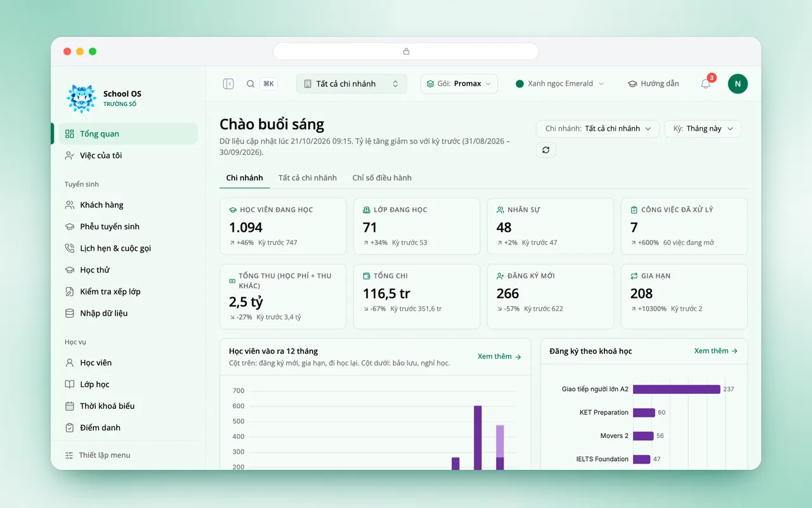
Task: Click the Thiết lập menu sliders icon
Action: click(x=69, y=455)
